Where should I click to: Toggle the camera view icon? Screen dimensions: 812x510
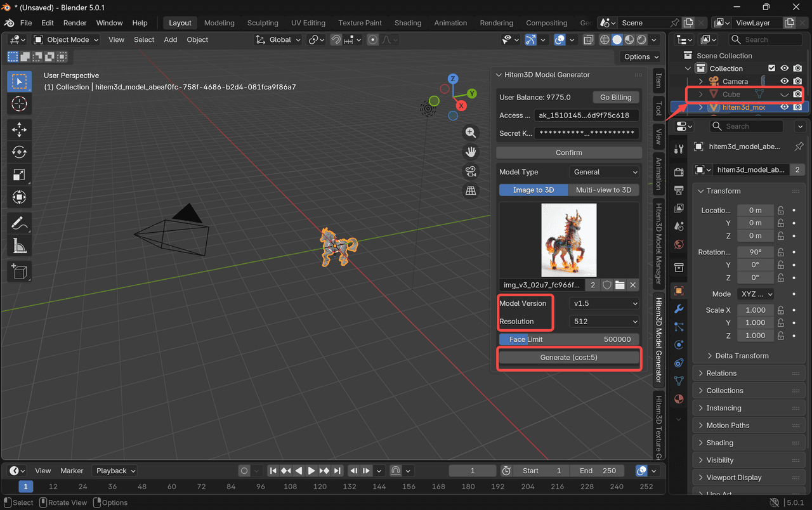(x=471, y=171)
